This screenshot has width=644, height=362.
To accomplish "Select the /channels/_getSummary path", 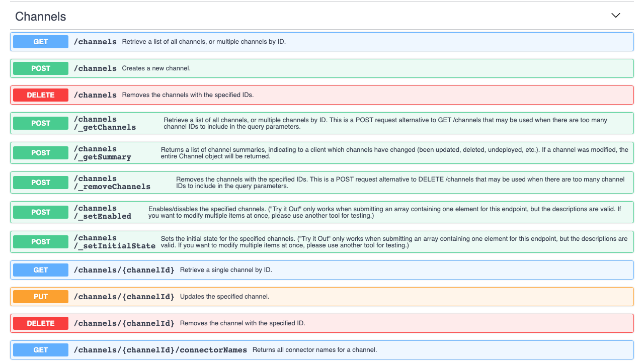I will pos(102,153).
